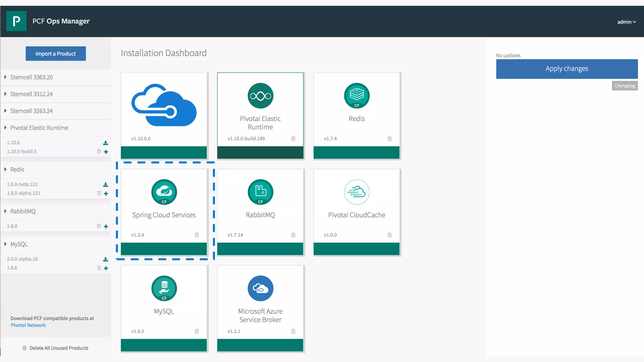644x362 pixels.
Task: Delete the MySQL v1.8.5 tile
Action: click(197, 331)
